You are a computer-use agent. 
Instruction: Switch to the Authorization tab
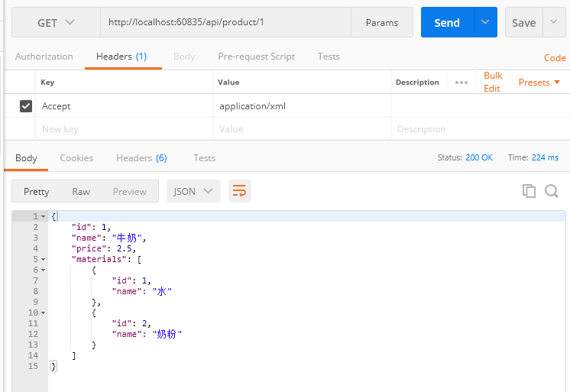pos(44,57)
